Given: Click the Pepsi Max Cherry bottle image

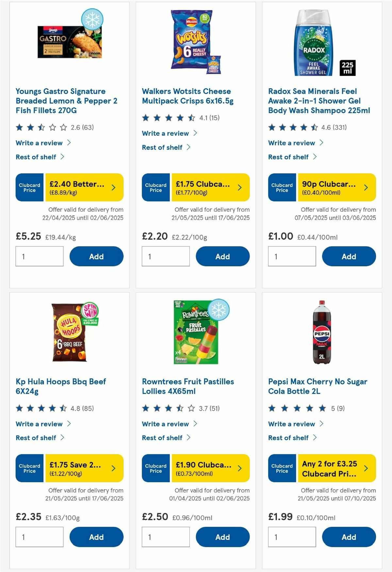Looking at the screenshot, I should click(322, 331).
